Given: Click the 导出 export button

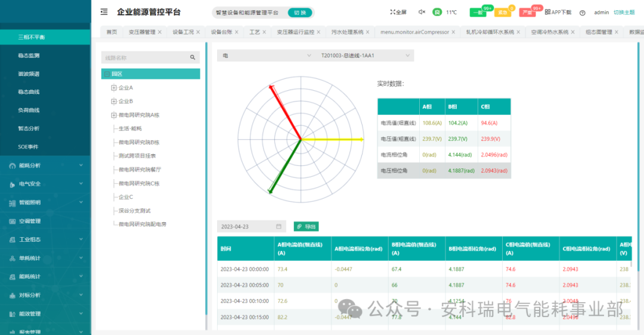Looking at the screenshot, I should point(306,227).
